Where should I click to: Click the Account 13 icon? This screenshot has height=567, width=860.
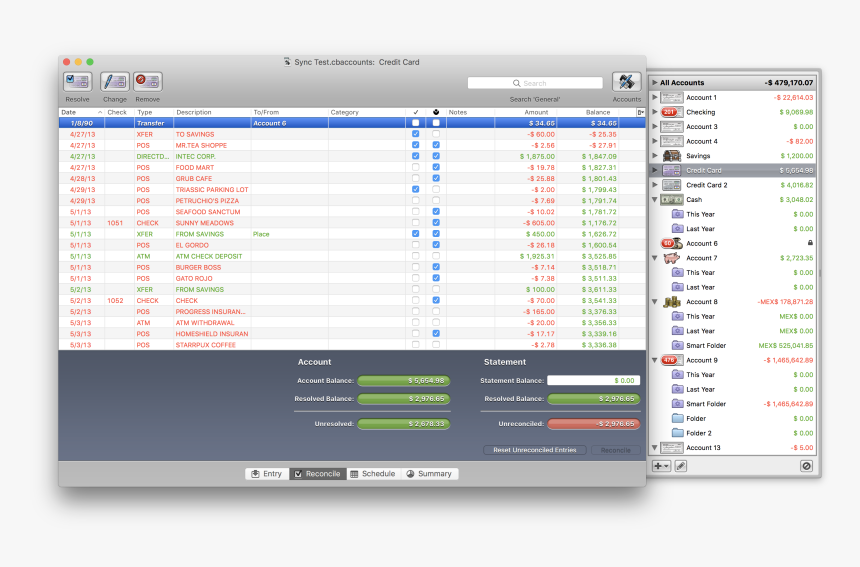[671, 447]
